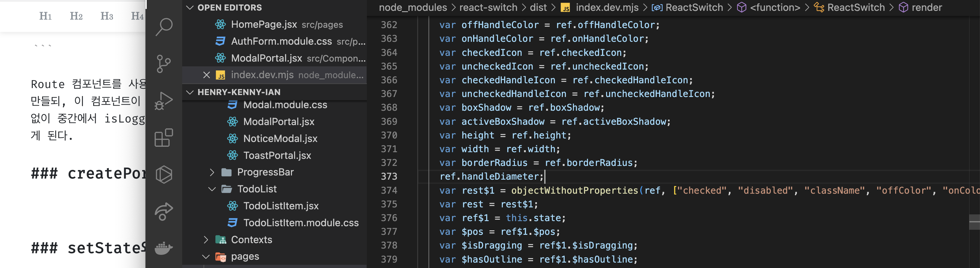Click 'objectWithoutProperties' on line 374
Image resolution: width=980 pixels, height=268 pixels.
[575, 191]
